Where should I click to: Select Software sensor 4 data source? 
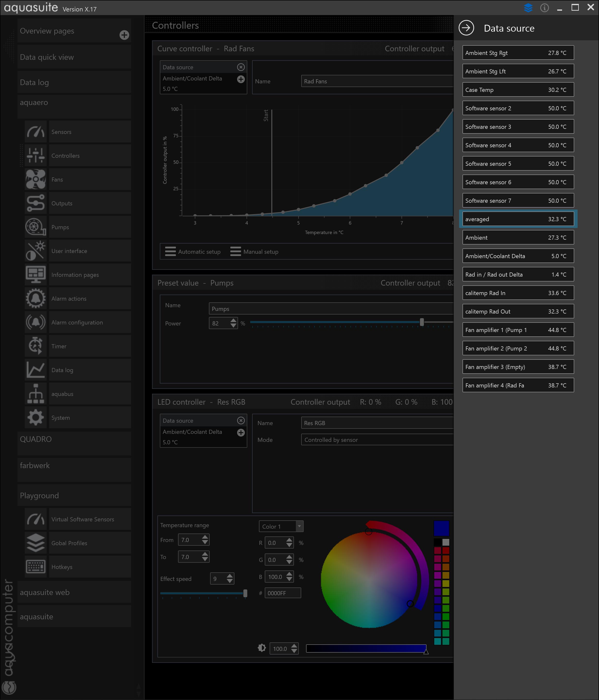(x=518, y=145)
